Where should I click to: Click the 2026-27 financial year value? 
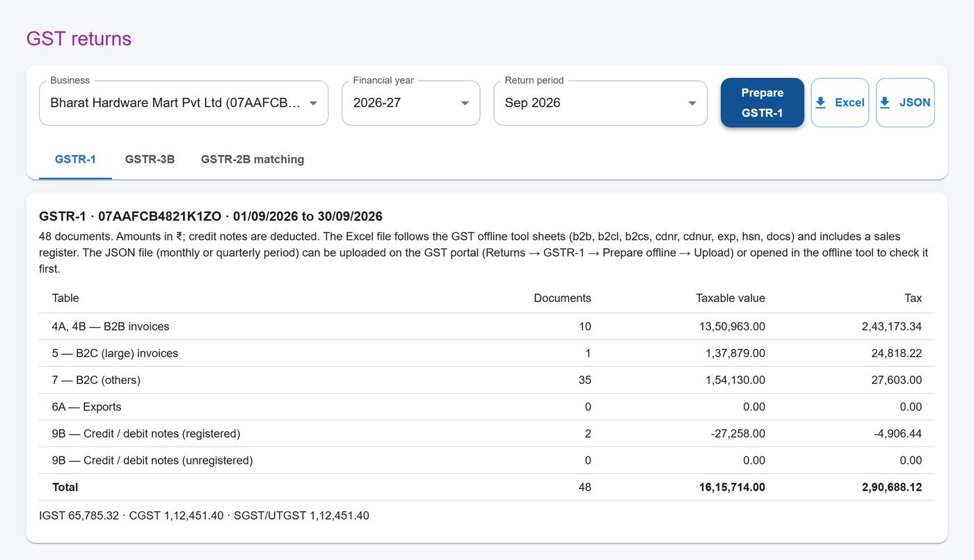(x=377, y=103)
